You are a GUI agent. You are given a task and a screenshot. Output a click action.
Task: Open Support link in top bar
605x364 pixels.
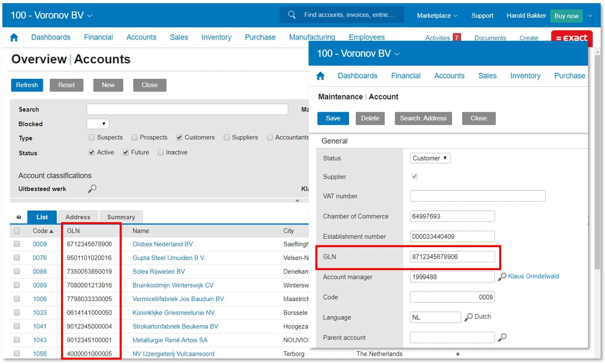click(482, 15)
